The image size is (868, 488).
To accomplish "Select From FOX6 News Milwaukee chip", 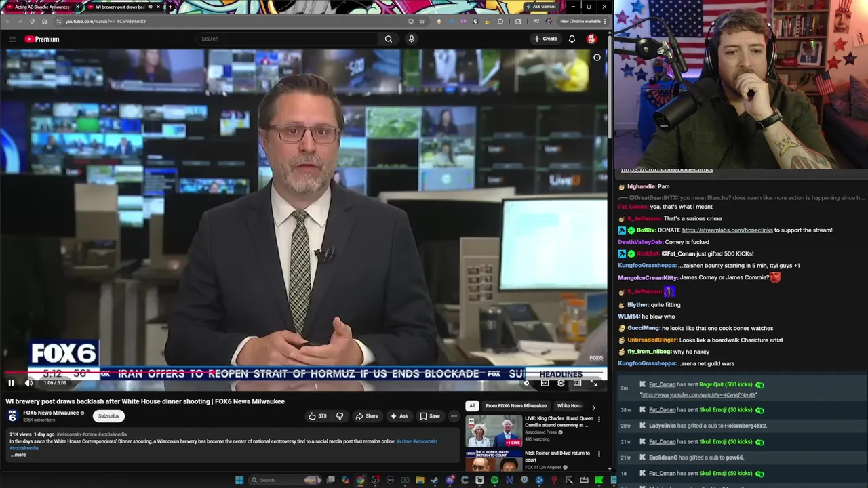I will pyautogui.click(x=516, y=406).
